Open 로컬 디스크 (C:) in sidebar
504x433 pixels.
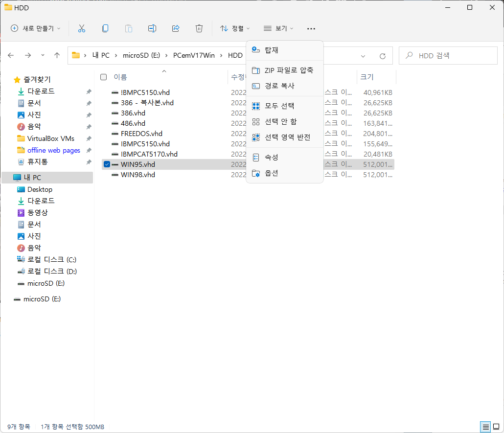coord(52,260)
